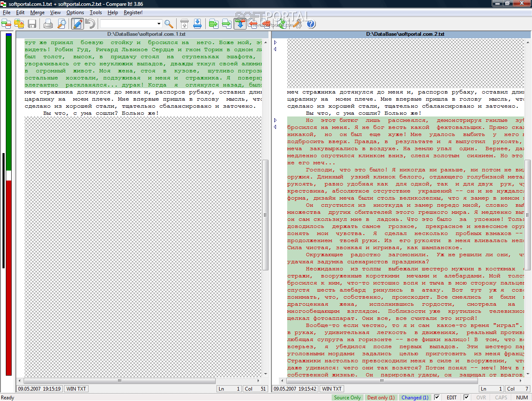Click the first green copy-to-right arrow icon
Viewport: 532px width, 401px height.
point(214,24)
